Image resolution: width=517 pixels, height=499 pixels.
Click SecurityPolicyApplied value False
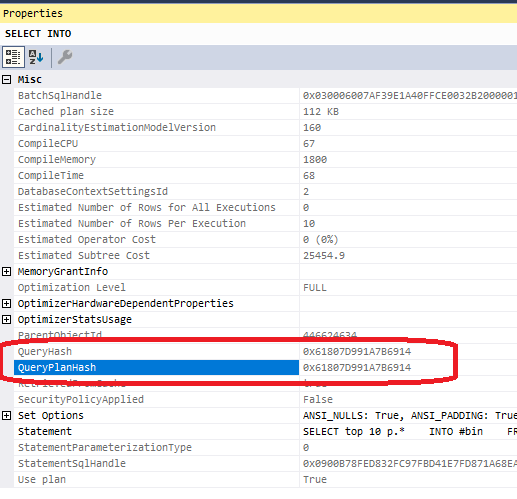click(x=318, y=400)
